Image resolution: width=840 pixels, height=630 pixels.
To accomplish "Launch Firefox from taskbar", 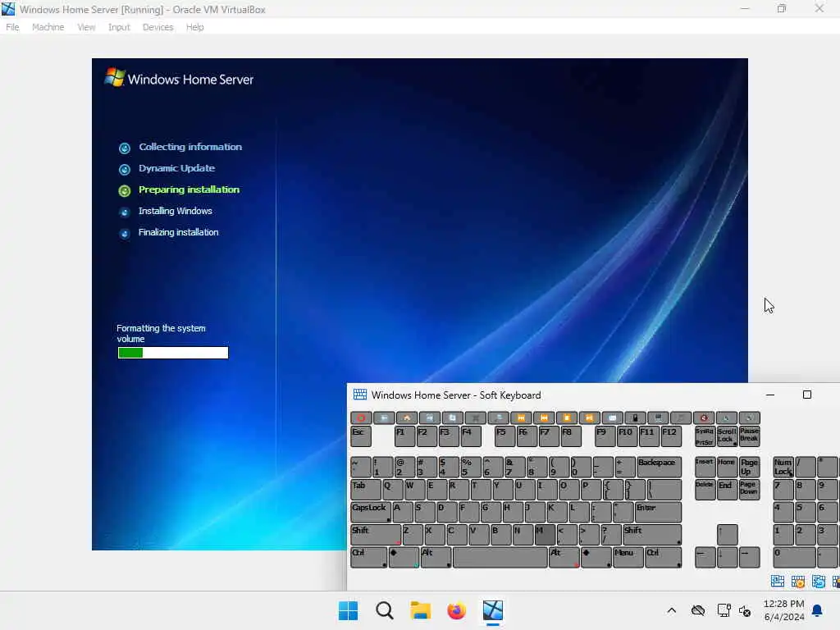I will [456, 610].
